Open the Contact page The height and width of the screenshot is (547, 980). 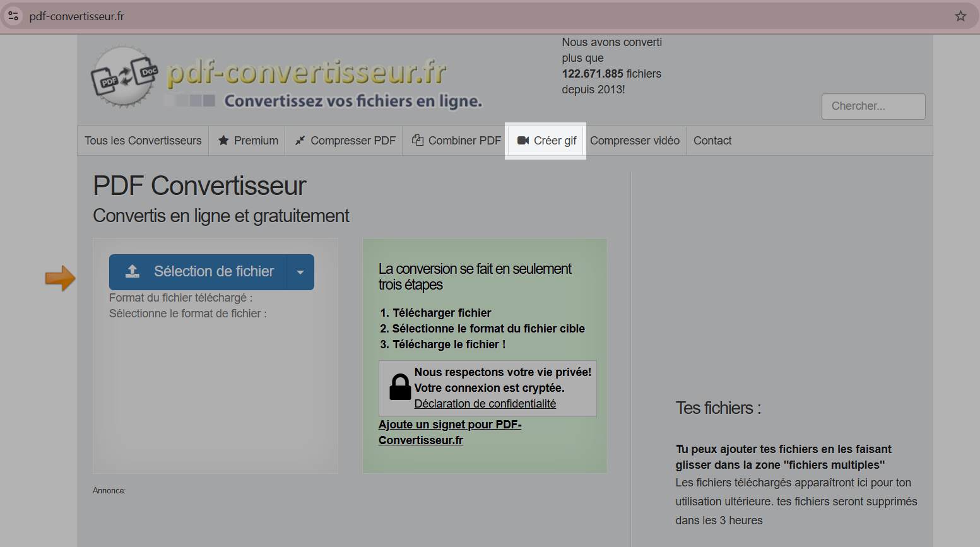[712, 141]
